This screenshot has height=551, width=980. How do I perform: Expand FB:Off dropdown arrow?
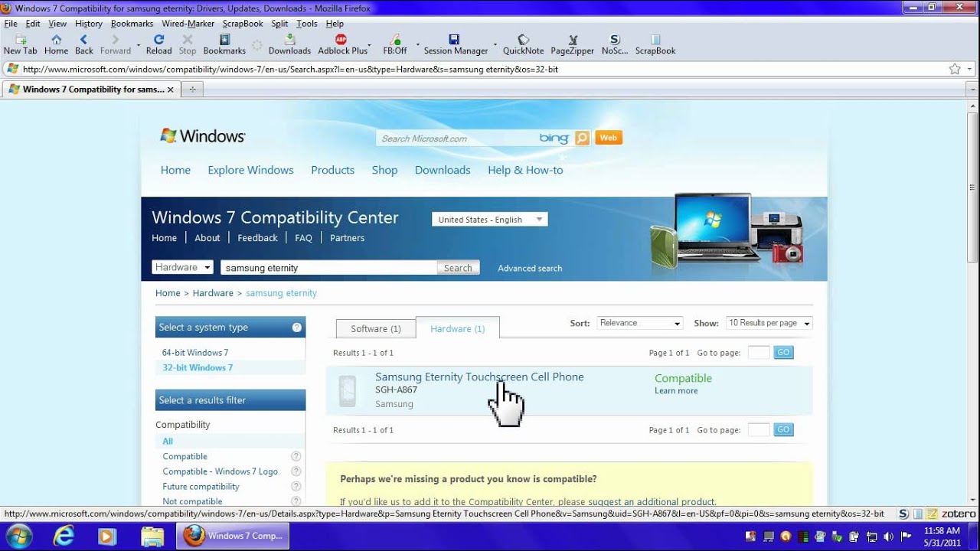click(x=417, y=44)
